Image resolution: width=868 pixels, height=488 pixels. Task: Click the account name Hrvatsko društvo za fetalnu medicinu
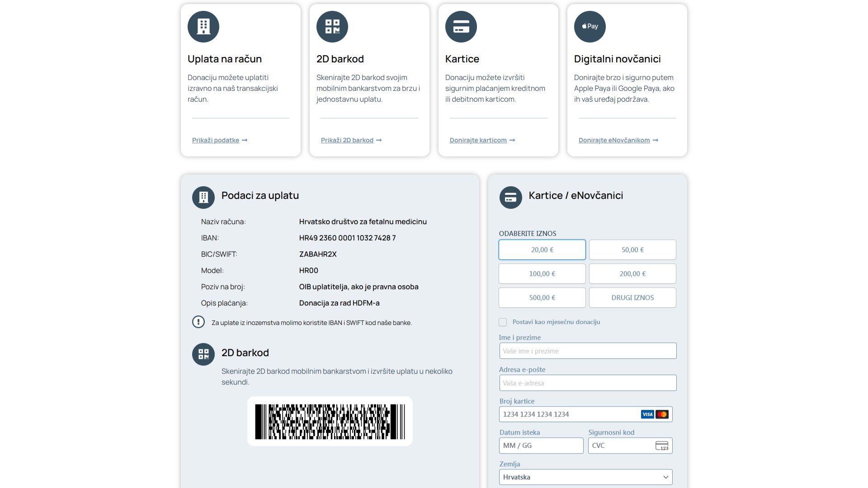[x=363, y=222]
